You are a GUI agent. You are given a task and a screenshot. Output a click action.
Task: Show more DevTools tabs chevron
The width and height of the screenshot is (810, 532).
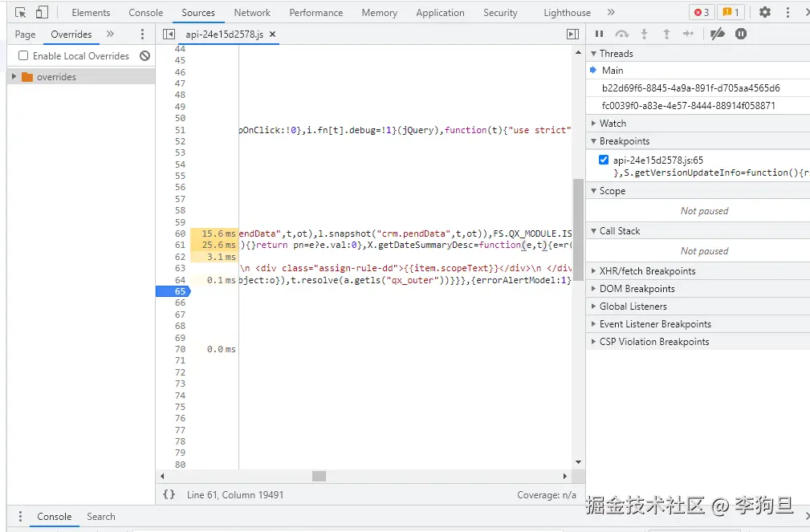[x=611, y=12]
